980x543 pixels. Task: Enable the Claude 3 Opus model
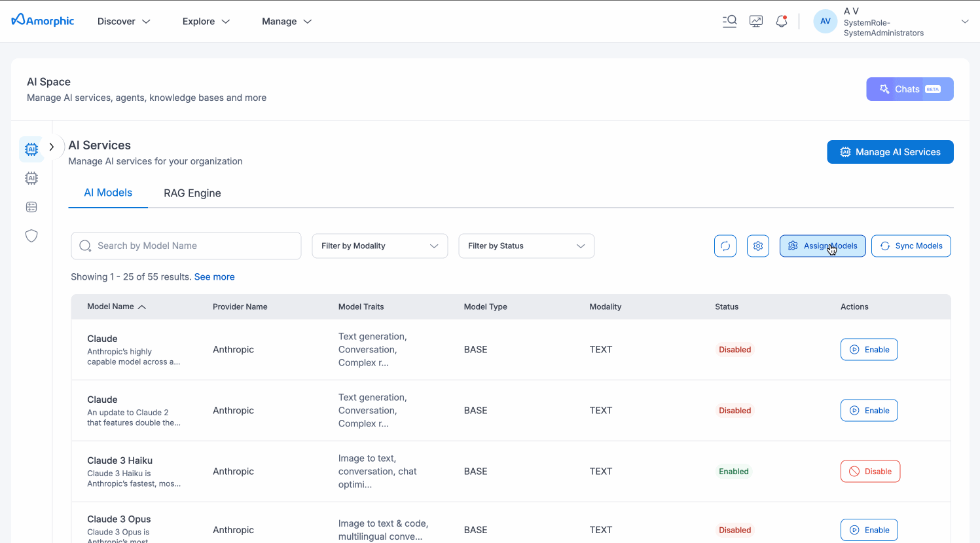pos(869,530)
